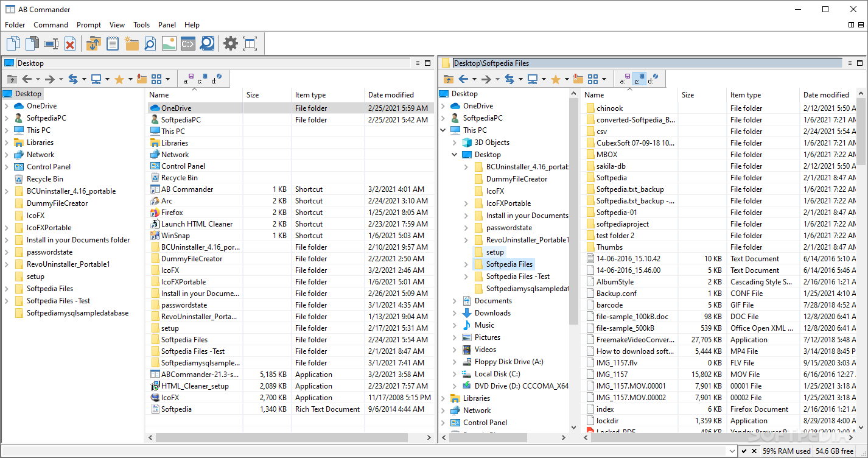Click the Find files magnifier icon

pyautogui.click(x=207, y=43)
